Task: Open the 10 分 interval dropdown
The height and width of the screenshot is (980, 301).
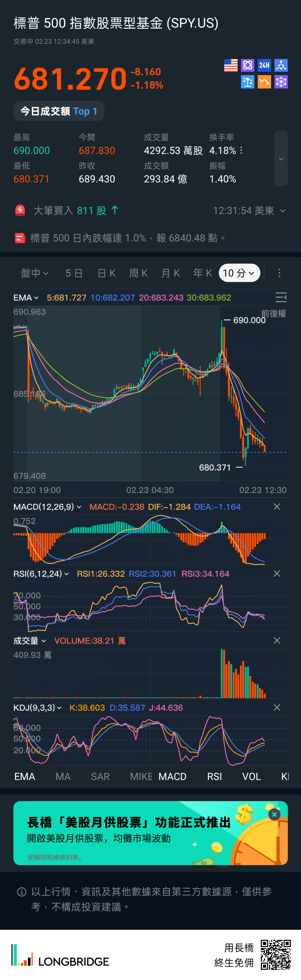Action: point(239,273)
